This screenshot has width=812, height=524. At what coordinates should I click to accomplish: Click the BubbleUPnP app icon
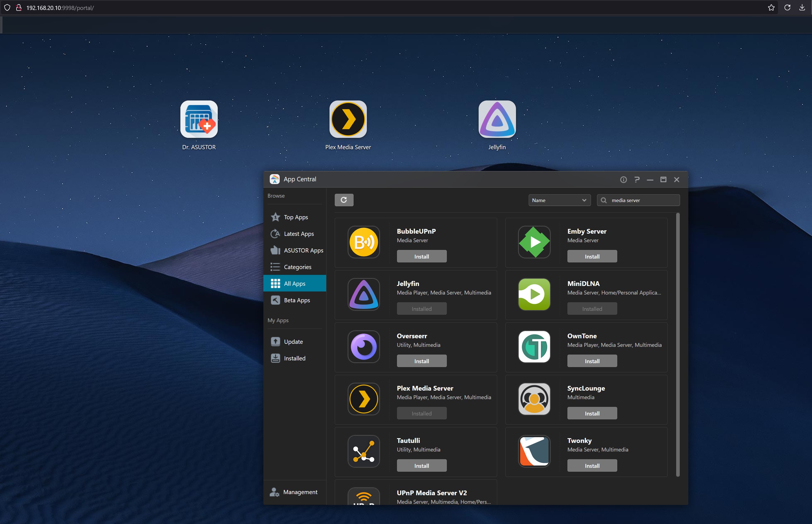[364, 242]
